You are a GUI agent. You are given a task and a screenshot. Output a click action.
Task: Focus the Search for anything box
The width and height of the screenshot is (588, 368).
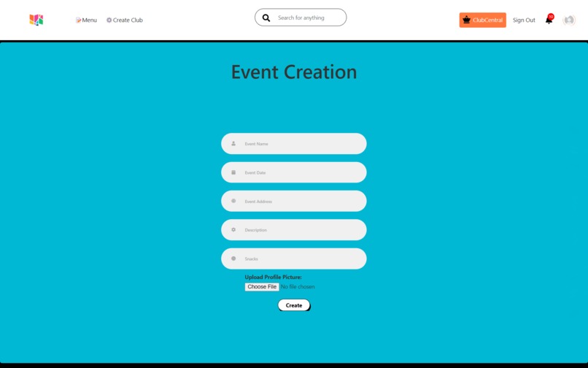coord(301,18)
